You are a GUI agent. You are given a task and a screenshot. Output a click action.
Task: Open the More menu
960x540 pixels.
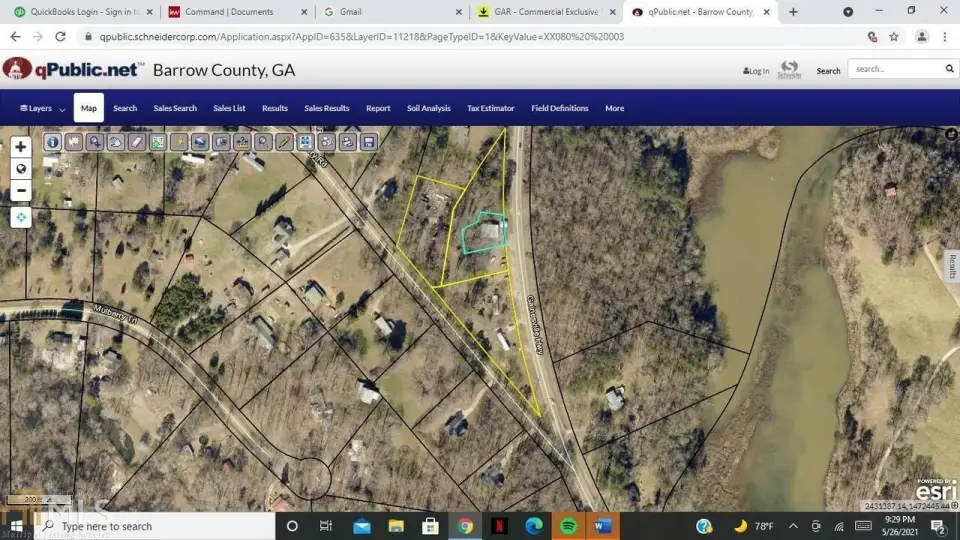(x=614, y=108)
